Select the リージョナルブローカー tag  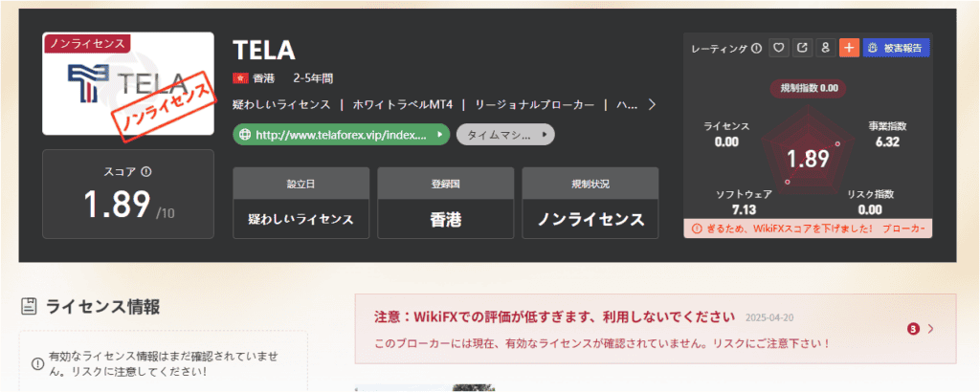point(534,104)
